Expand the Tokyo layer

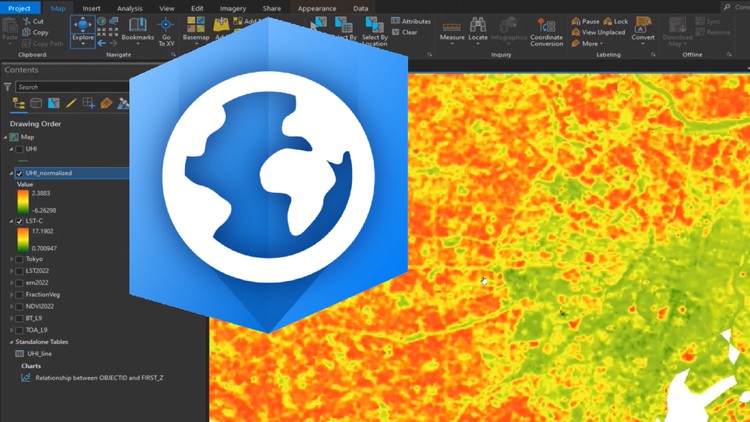click(11, 259)
